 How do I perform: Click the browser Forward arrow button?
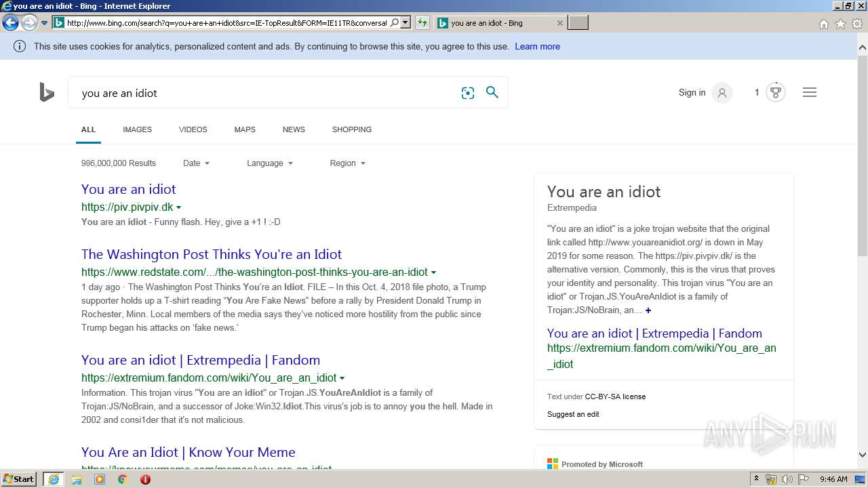29,23
